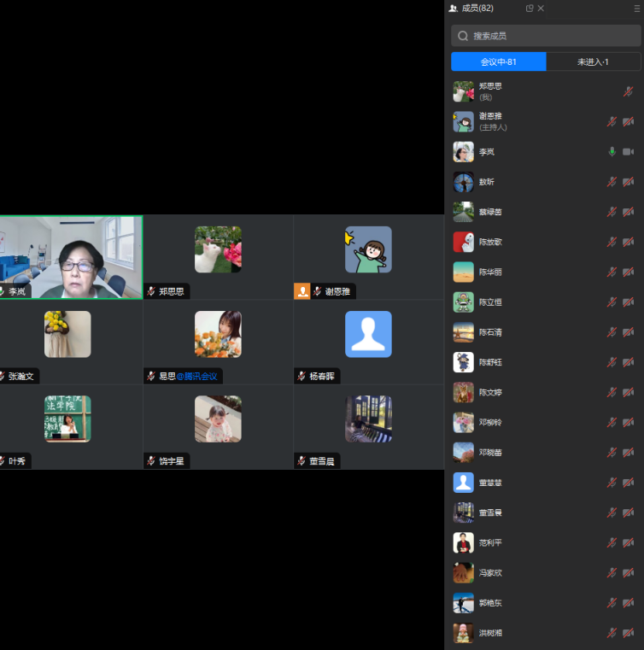This screenshot has width=644, height=650.
Task: Click the orange host badge on 谢恩雅 tile
Action: click(x=302, y=291)
